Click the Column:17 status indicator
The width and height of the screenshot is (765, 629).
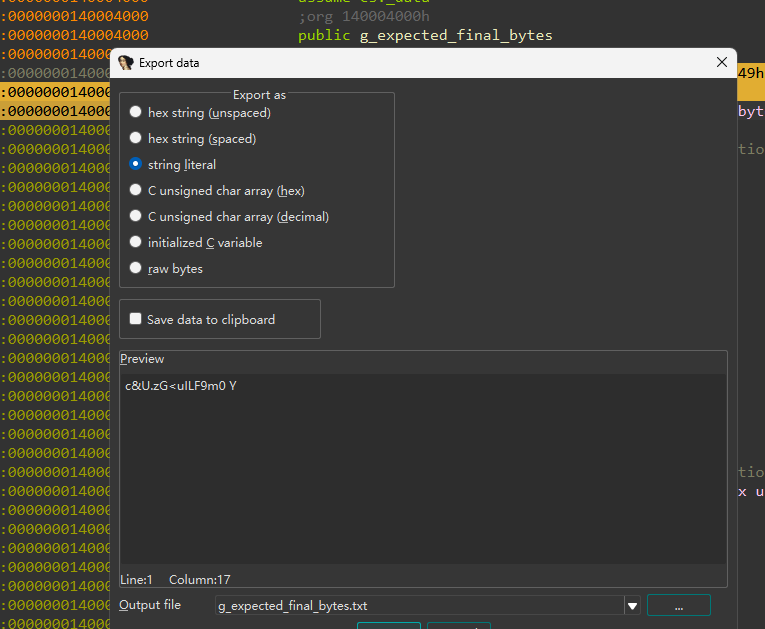200,580
